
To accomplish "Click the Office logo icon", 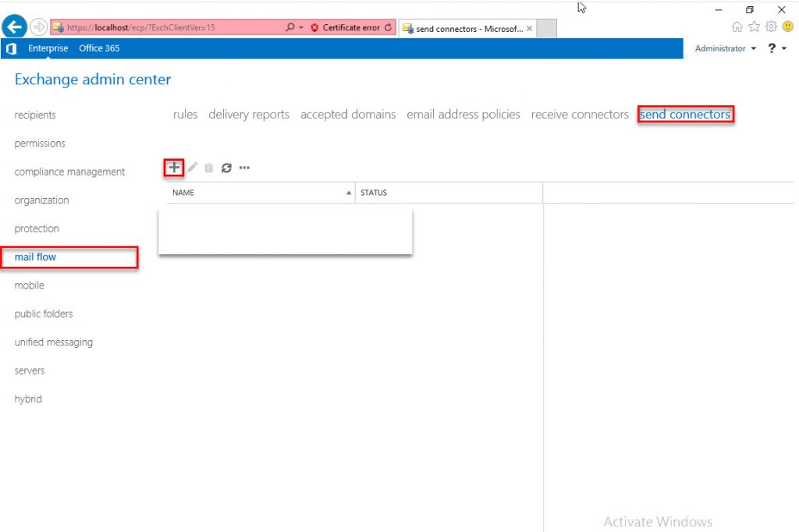I will tap(11, 48).
